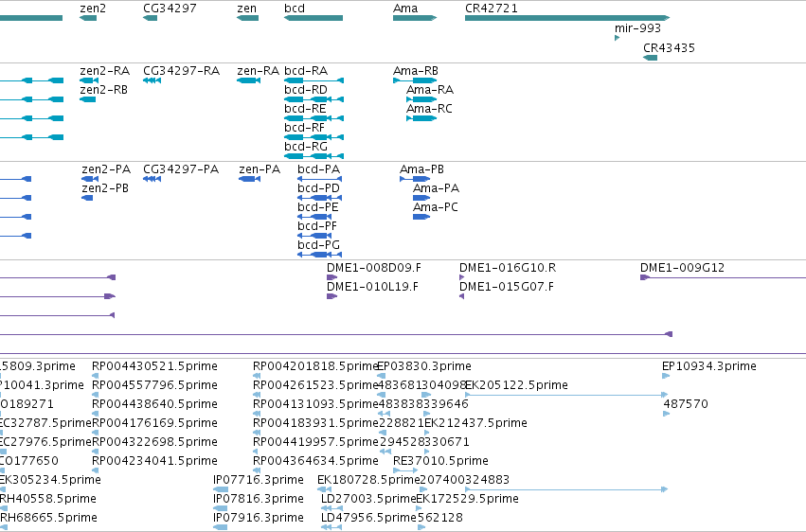Viewport: 806px width, 532px height.
Task: Select transcript zen2-RB
Action: pyautogui.click(x=87, y=99)
